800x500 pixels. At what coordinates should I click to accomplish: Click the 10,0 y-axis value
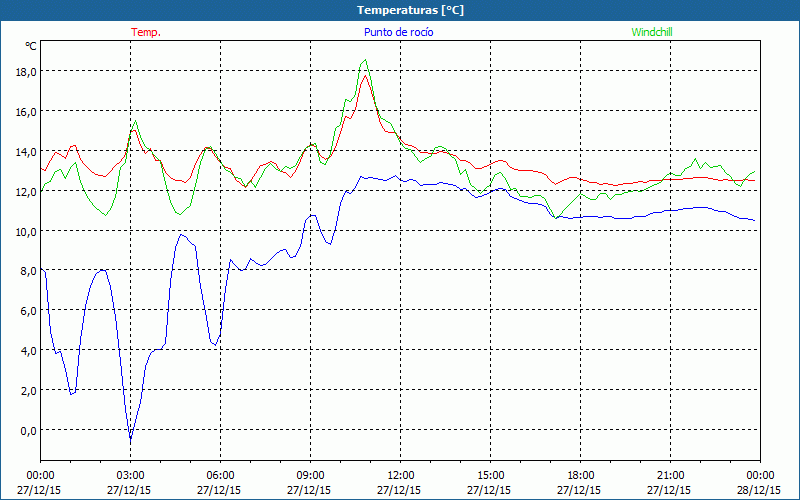tap(26, 232)
